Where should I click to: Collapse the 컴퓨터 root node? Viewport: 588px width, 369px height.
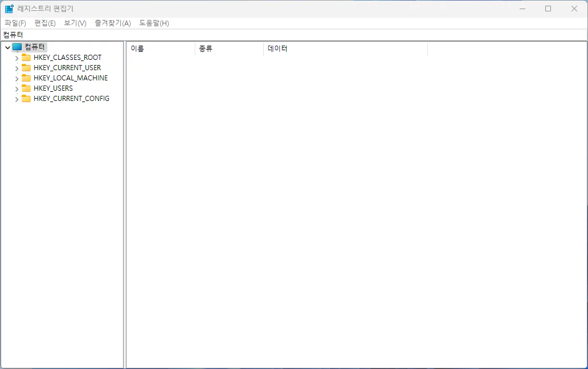(x=7, y=47)
